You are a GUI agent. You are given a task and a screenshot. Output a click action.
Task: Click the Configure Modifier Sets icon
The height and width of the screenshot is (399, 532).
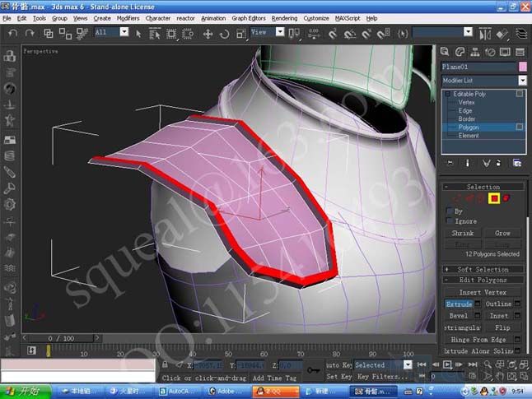click(x=516, y=163)
